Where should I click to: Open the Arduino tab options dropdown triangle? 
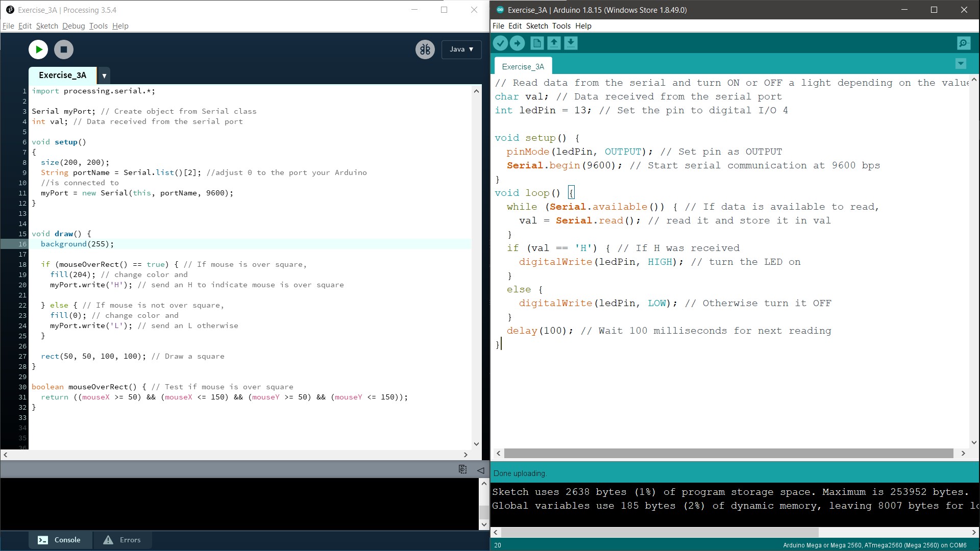[x=961, y=64]
